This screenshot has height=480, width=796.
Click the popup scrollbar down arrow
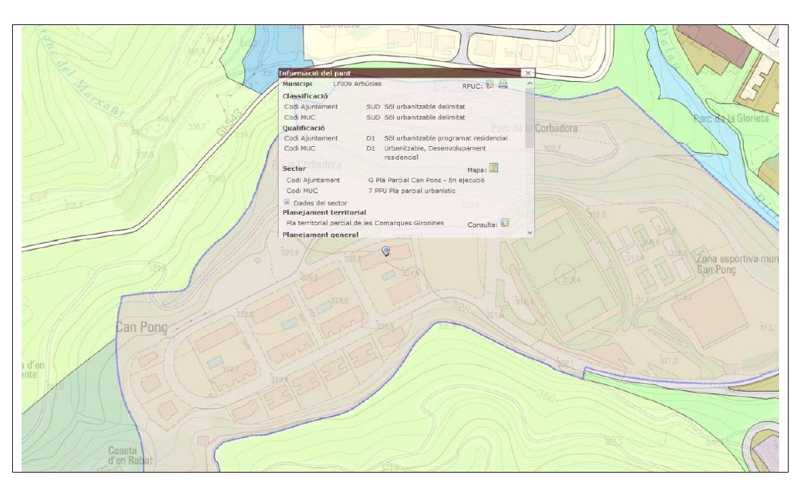click(x=530, y=231)
